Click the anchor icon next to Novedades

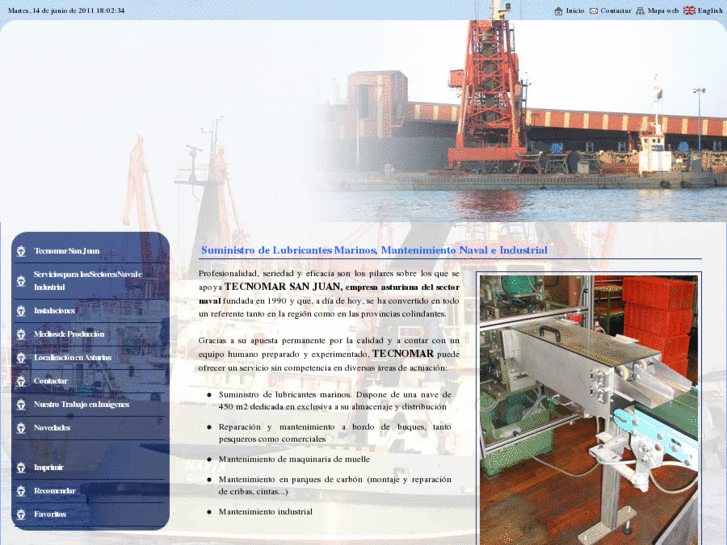coord(21,428)
